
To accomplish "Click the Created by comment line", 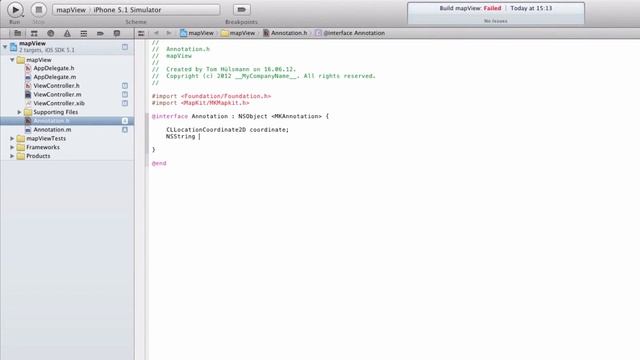I will click(224, 69).
